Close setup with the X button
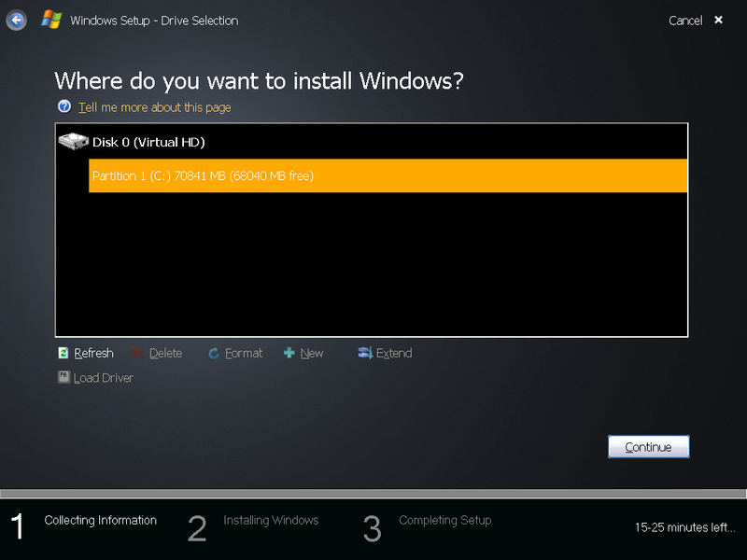The width and height of the screenshot is (747, 560). 718,20
